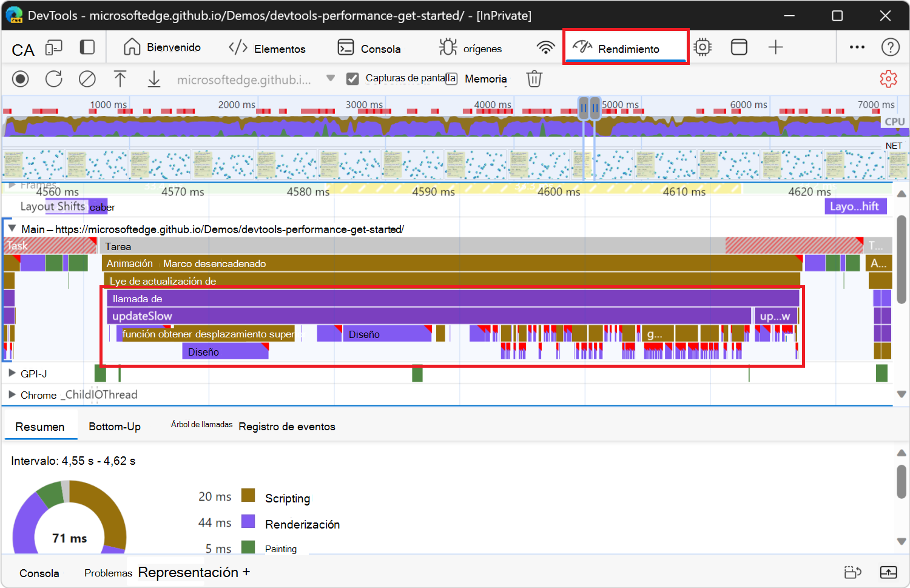Screen dimensions: 910x588
Task: Open the Application tool window icon
Action: (x=739, y=47)
